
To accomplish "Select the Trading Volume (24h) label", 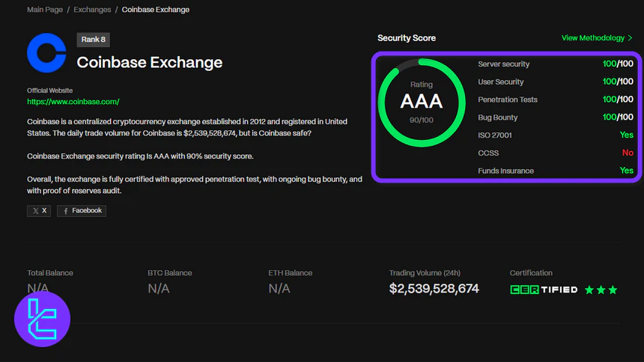I will pos(425,273).
